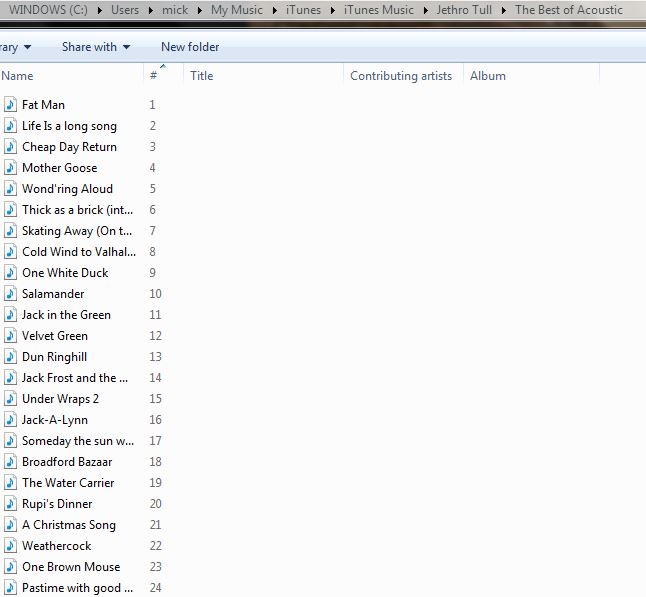This screenshot has height=597, width=646.
Task: Click the note icon next to Weathercock
Action: [x=10, y=546]
